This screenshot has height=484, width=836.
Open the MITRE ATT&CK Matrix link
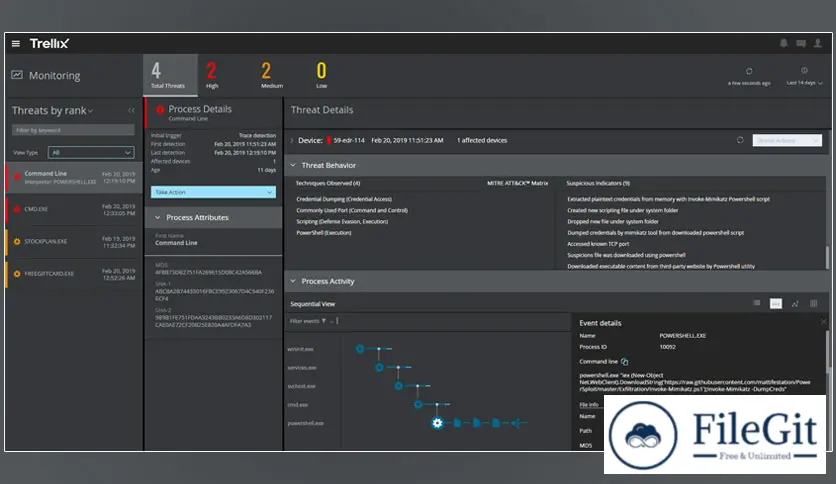[x=517, y=183]
